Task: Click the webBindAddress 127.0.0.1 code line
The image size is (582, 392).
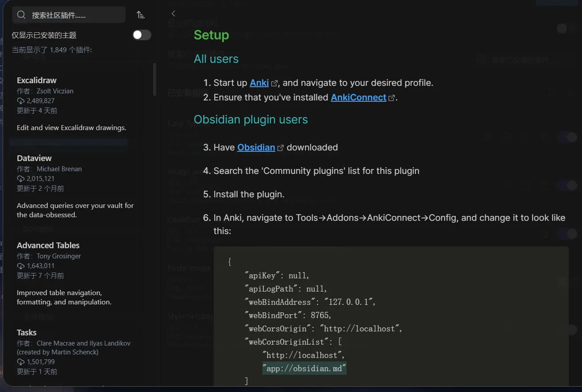Action: (310, 302)
